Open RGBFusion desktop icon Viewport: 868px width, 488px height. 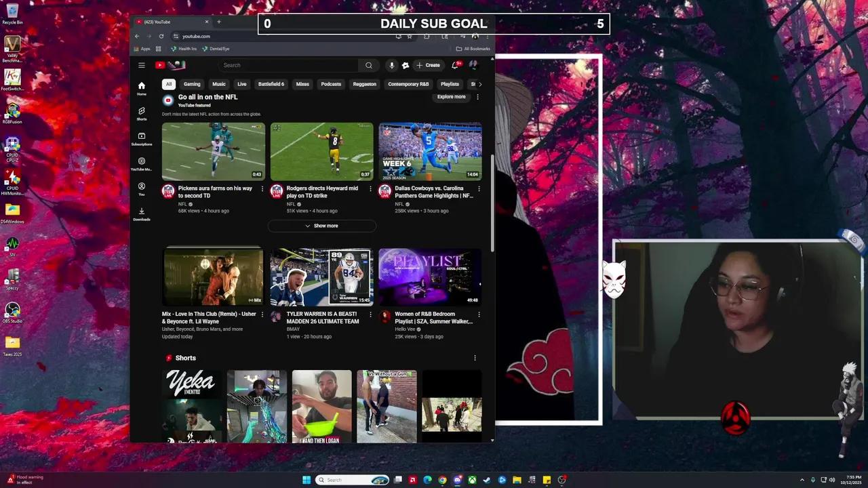(x=12, y=114)
